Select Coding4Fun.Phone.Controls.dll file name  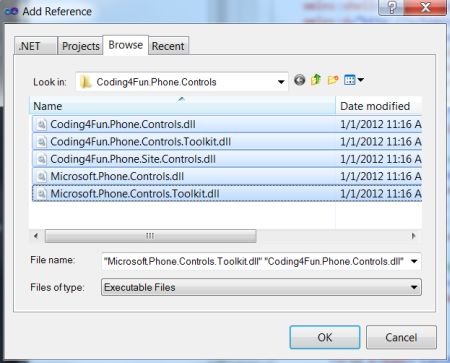click(x=123, y=124)
